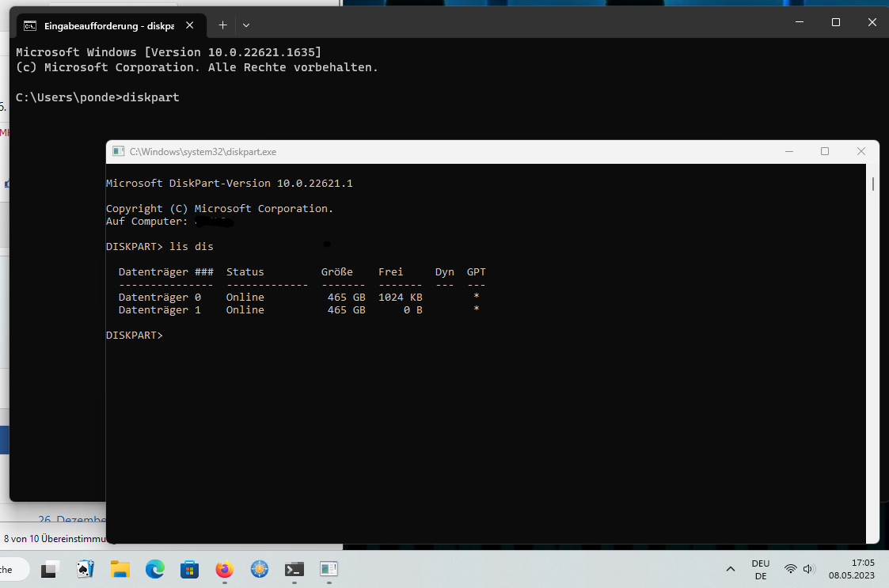Switch to Firefox in the taskbar
Image resolution: width=889 pixels, height=588 pixels.
pyautogui.click(x=225, y=569)
